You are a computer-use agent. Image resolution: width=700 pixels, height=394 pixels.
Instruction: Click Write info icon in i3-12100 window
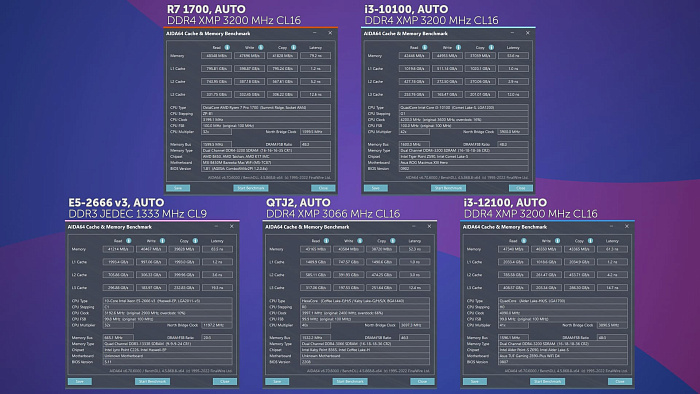(557, 241)
